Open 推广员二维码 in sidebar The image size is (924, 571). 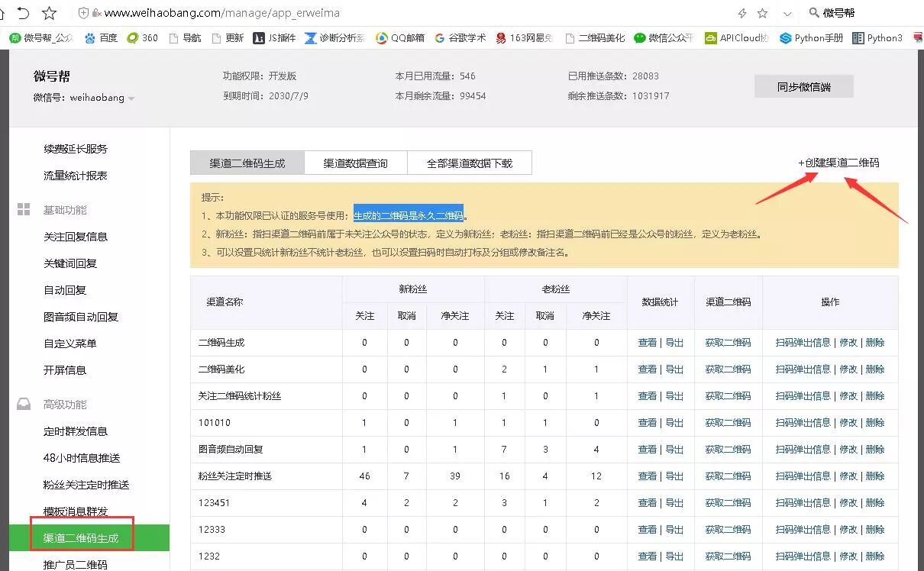coord(76,565)
